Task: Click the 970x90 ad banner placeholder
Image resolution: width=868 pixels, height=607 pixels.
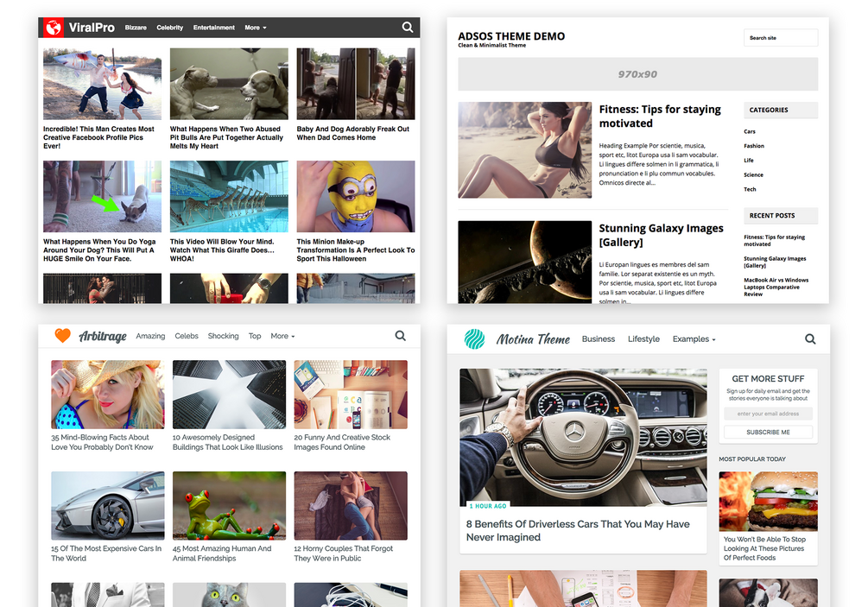Action: (x=637, y=74)
